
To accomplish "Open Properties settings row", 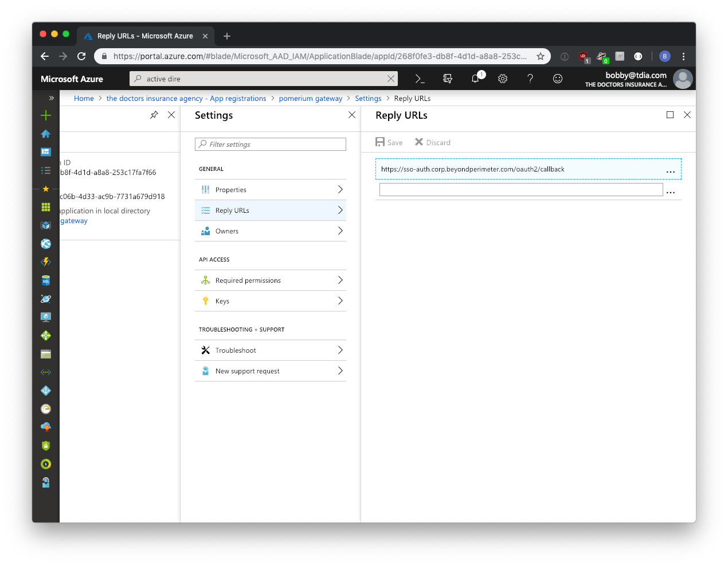I will 271,190.
